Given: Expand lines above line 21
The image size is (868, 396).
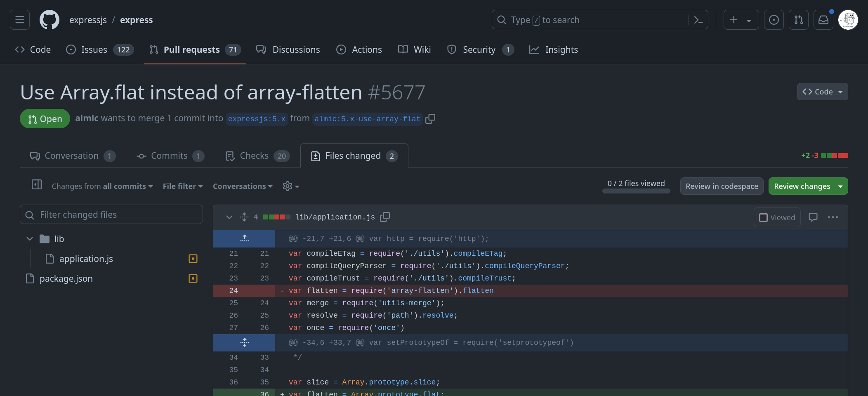Looking at the screenshot, I should pyautogui.click(x=244, y=238).
